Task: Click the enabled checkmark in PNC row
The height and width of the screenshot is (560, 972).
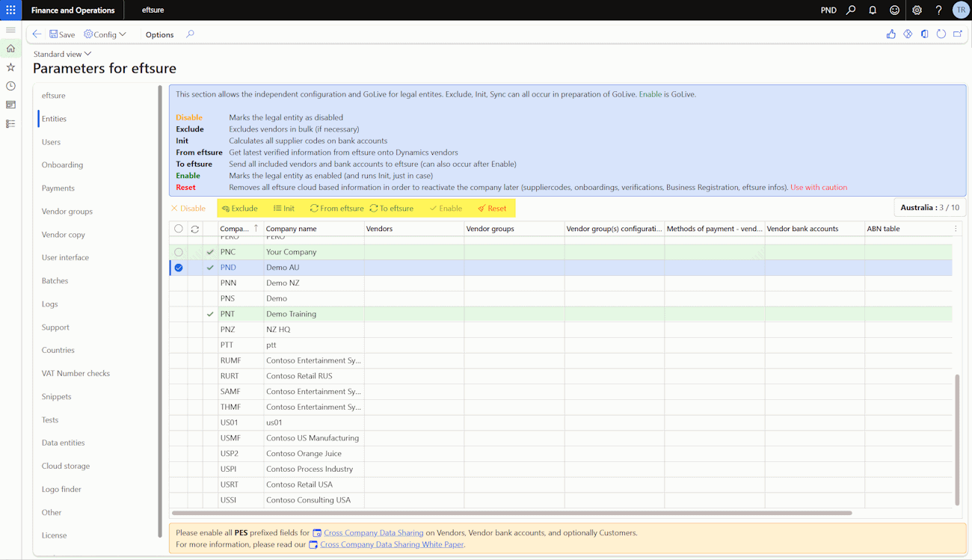Action: tap(210, 252)
